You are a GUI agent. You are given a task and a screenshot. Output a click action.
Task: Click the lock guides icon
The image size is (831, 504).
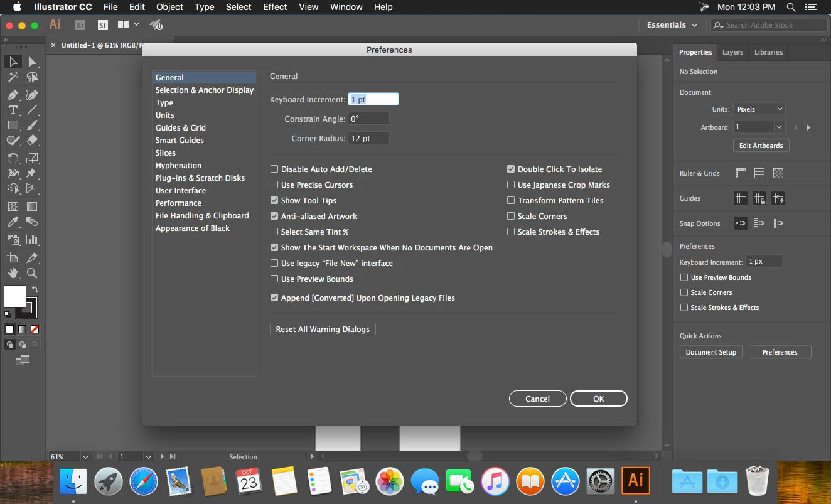click(x=759, y=198)
